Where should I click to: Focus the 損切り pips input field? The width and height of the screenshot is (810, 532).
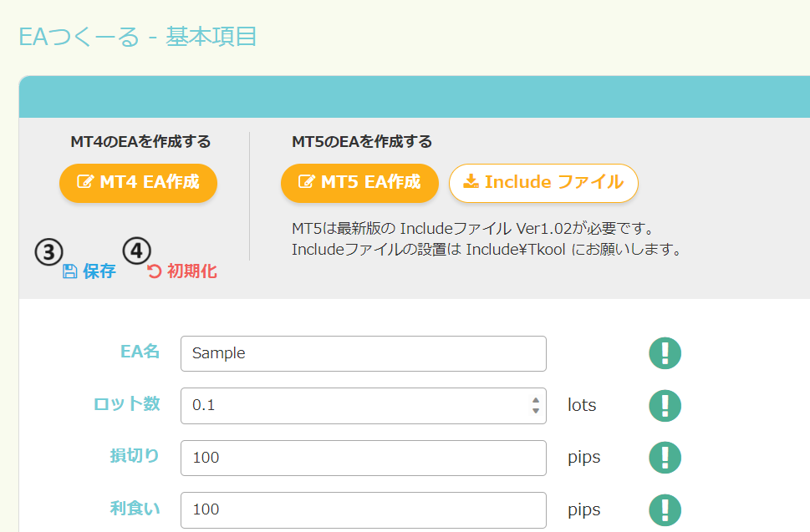pos(363,458)
